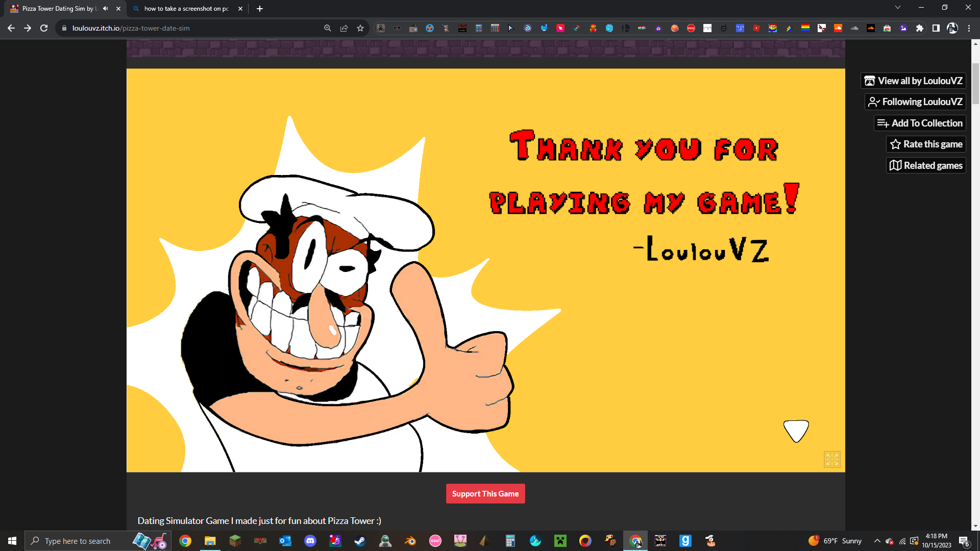Toggle the bookmark star for this page
Image resolution: width=980 pixels, height=551 pixels.
coord(360,28)
